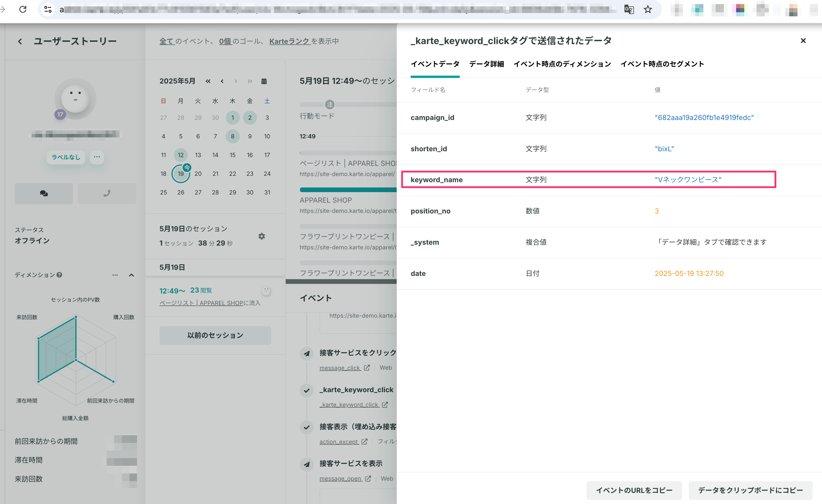Open the more options button next to ラベルなし
The height and width of the screenshot is (504, 822).
(97, 157)
